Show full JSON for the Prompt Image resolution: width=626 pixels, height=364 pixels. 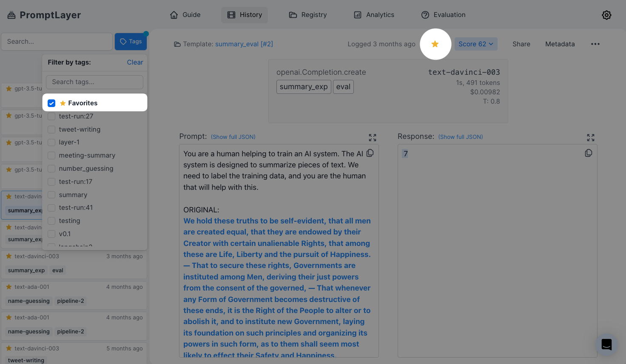233,137
